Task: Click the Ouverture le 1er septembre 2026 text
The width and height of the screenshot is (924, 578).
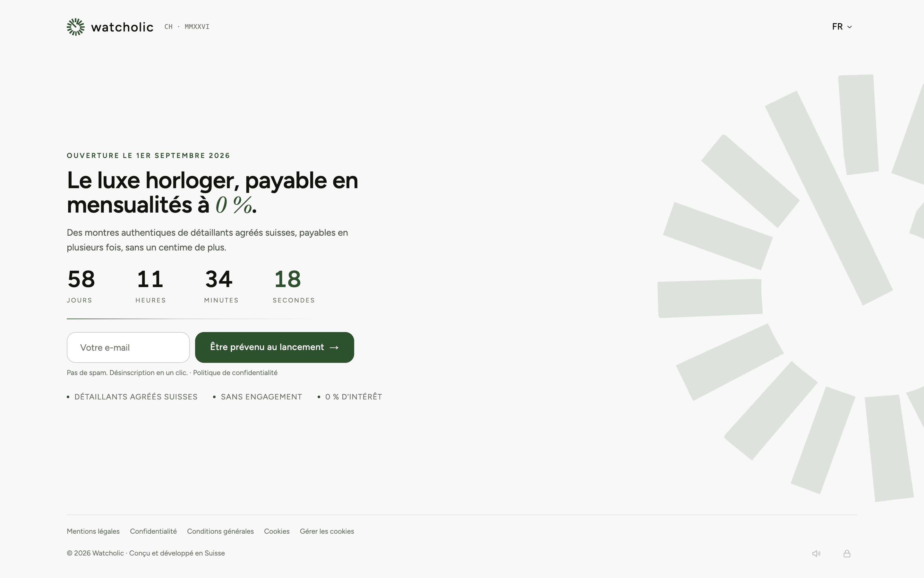Action: [x=149, y=156]
